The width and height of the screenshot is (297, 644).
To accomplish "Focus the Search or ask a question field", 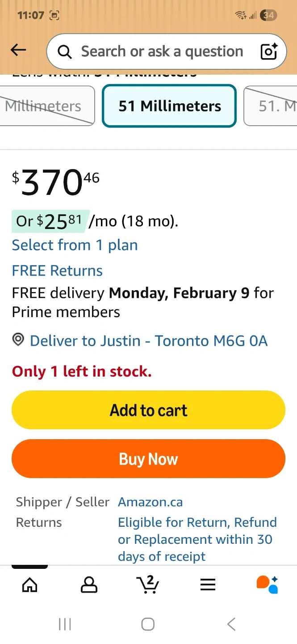I will (162, 52).
